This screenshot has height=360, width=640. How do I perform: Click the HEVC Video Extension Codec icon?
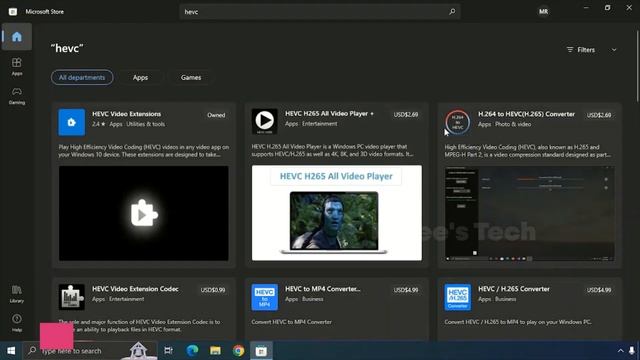(x=71, y=297)
